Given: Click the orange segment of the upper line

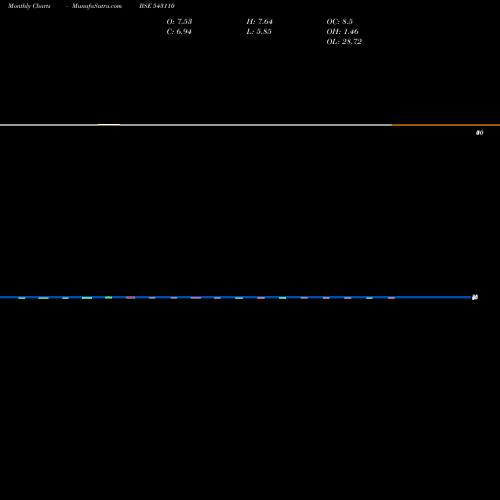Looking at the screenshot, I should [x=446, y=125].
